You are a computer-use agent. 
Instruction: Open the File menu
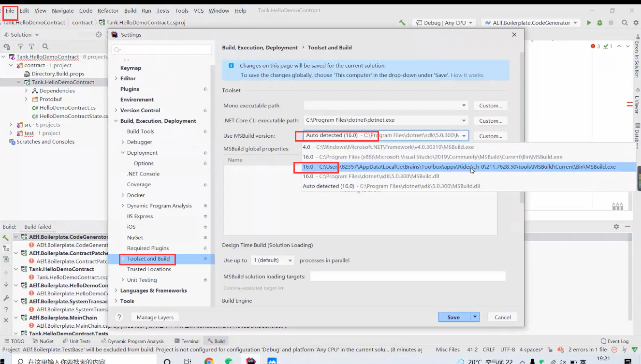[x=10, y=11]
